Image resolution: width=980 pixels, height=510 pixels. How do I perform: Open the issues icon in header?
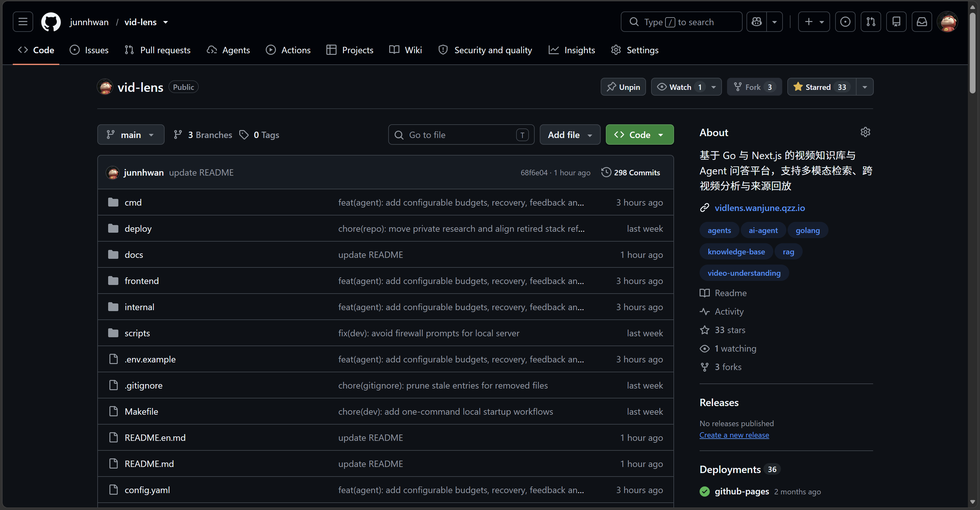click(x=845, y=22)
